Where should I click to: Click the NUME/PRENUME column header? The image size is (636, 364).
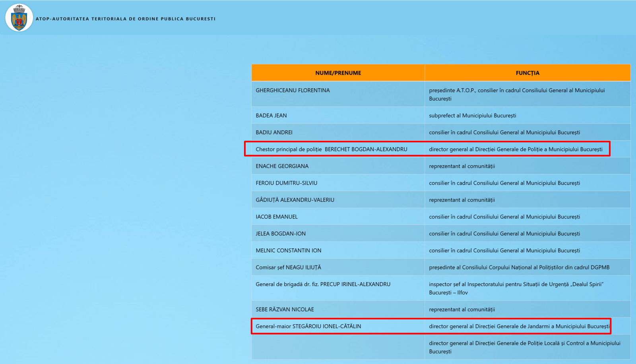point(338,73)
